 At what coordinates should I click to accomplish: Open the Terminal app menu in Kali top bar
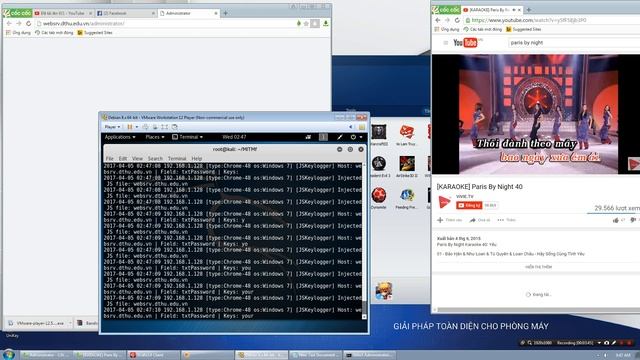pos(187,137)
